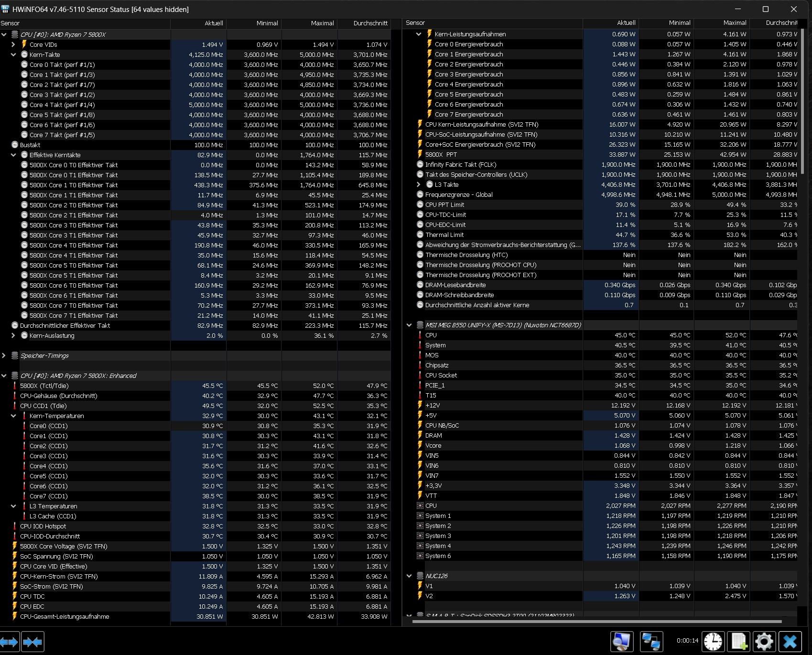Image resolution: width=812 pixels, height=655 pixels.
Task: Click circle icon beside Infinity Fabric Takt
Action: click(420, 164)
